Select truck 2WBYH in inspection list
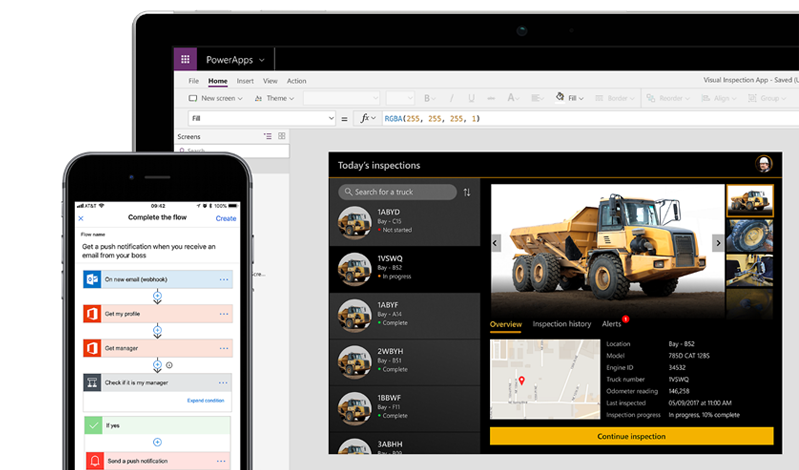This screenshot has width=799, height=470. tap(405, 362)
